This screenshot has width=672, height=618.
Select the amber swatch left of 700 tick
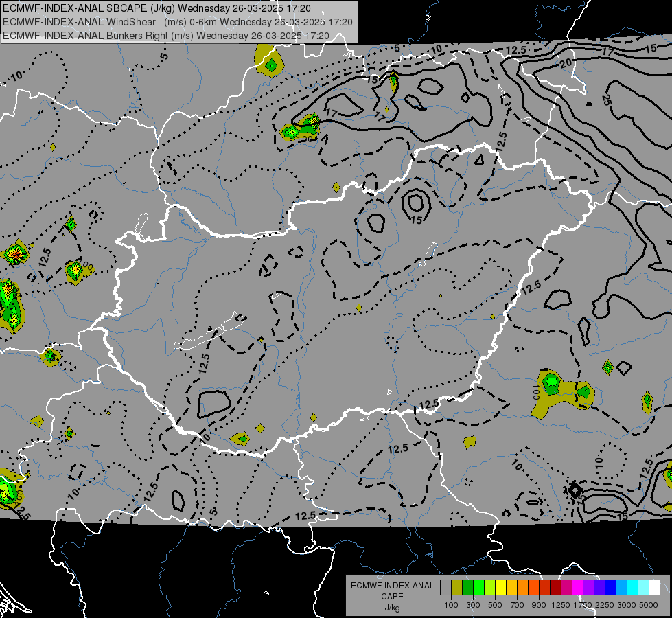point(511,587)
